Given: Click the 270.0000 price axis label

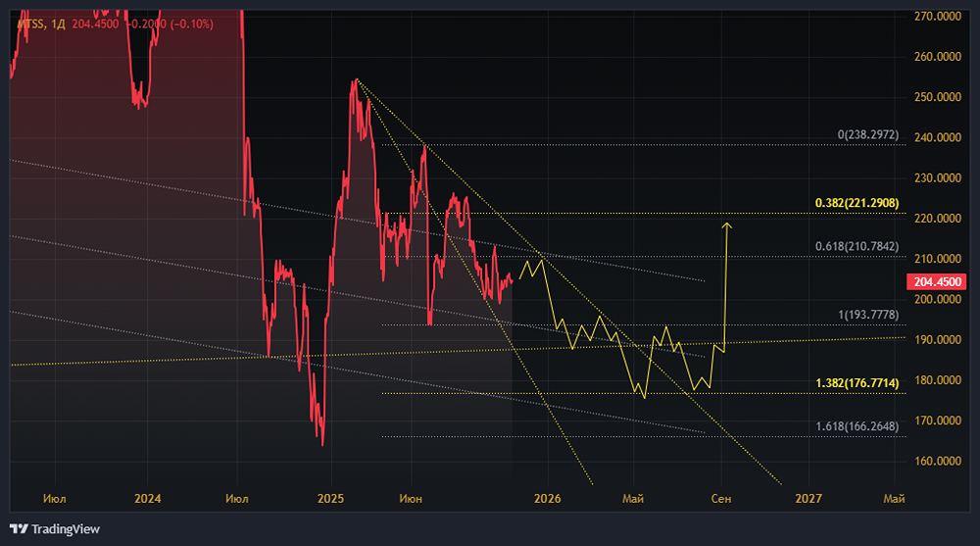Looking at the screenshot, I should pos(938,17).
